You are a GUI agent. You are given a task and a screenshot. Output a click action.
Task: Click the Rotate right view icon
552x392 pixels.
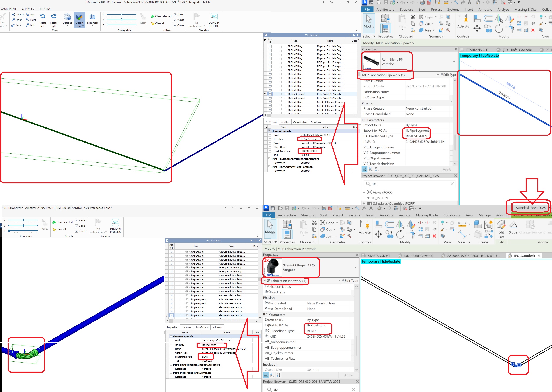coord(54,17)
